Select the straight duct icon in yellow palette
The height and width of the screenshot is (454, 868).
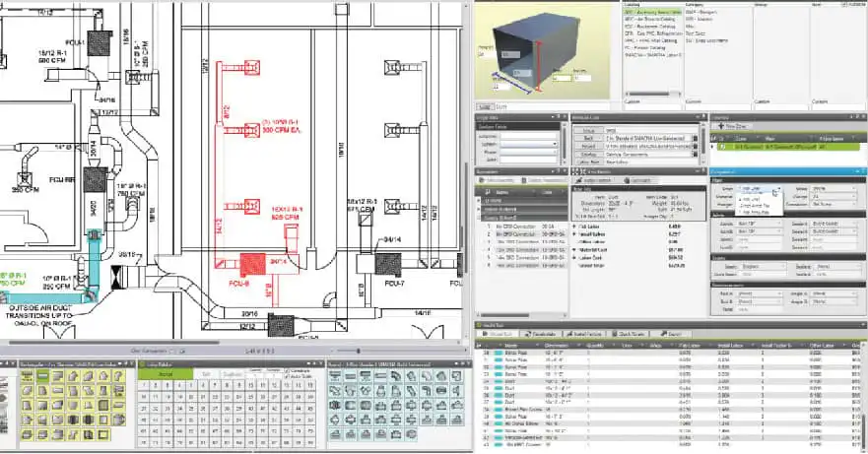pyautogui.click(x=42, y=376)
